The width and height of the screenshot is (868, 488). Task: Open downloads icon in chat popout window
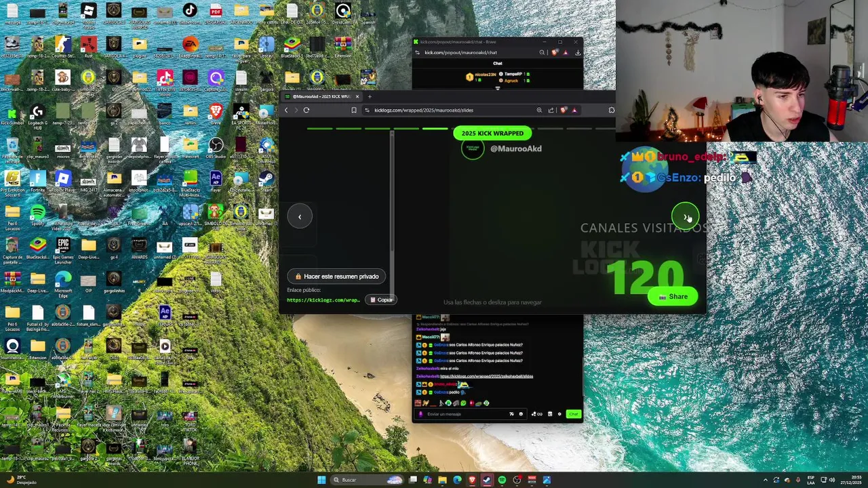click(578, 52)
